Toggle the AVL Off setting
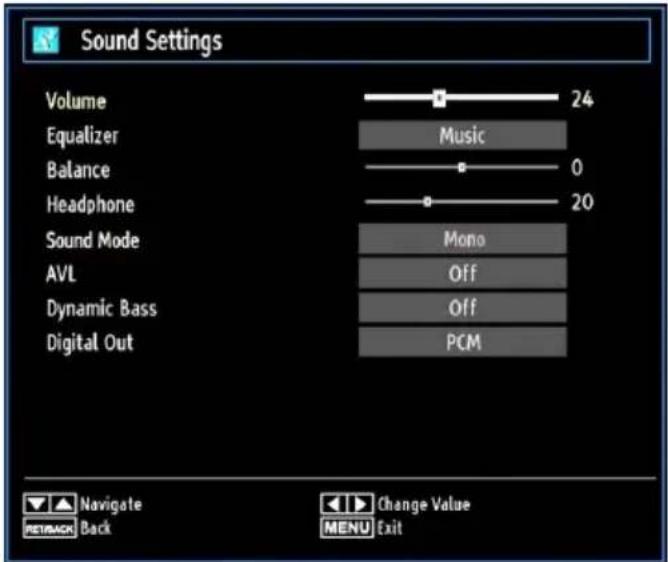Viewport: 668px width, 562px height. pyautogui.click(x=462, y=273)
